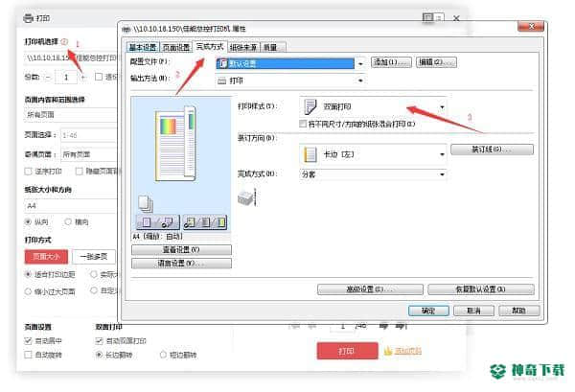Switch to the 基本设置 tab
This screenshot has height=392, width=575.
point(143,47)
